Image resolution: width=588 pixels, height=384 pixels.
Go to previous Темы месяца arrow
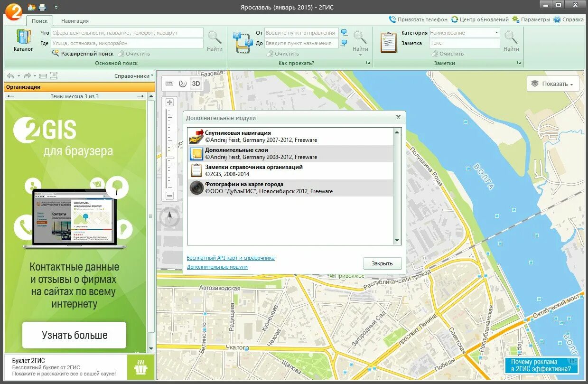[x=11, y=96]
